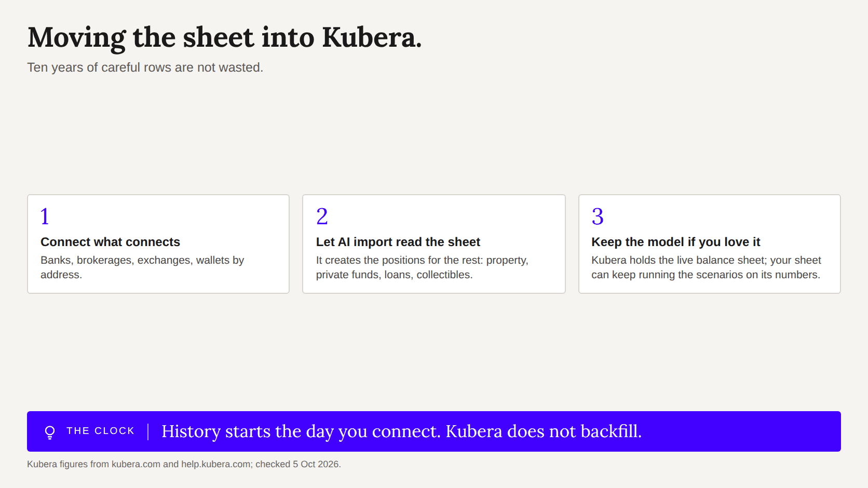
Task: Click 'Connect what connects' title
Action: [111, 242]
